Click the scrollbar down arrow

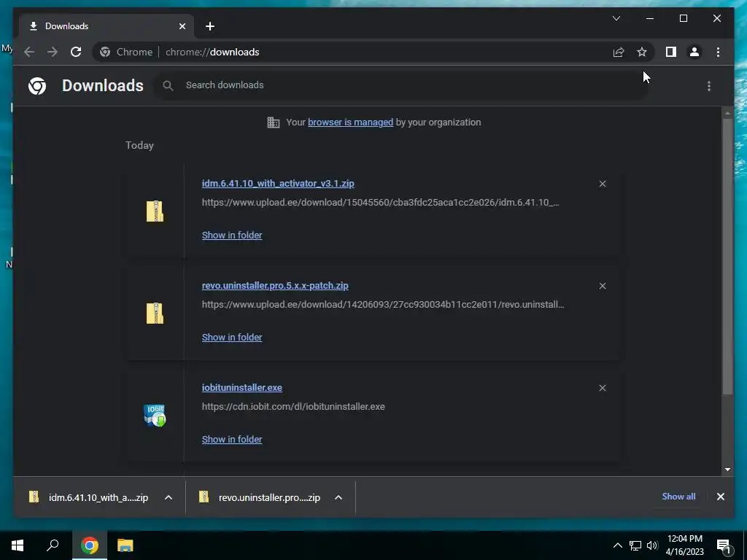727,469
